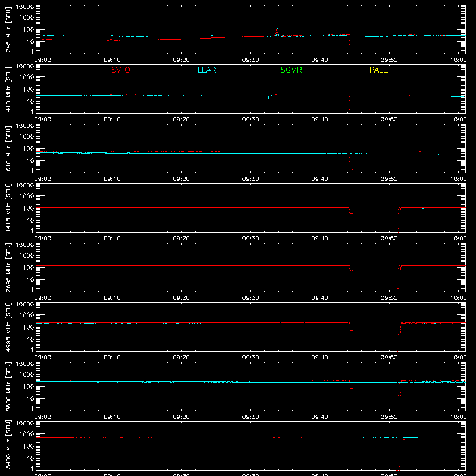Click the cyan LEAR station legend label
Image resolution: width=476 pixels, height=476 pixels.
tap(206, 70)
